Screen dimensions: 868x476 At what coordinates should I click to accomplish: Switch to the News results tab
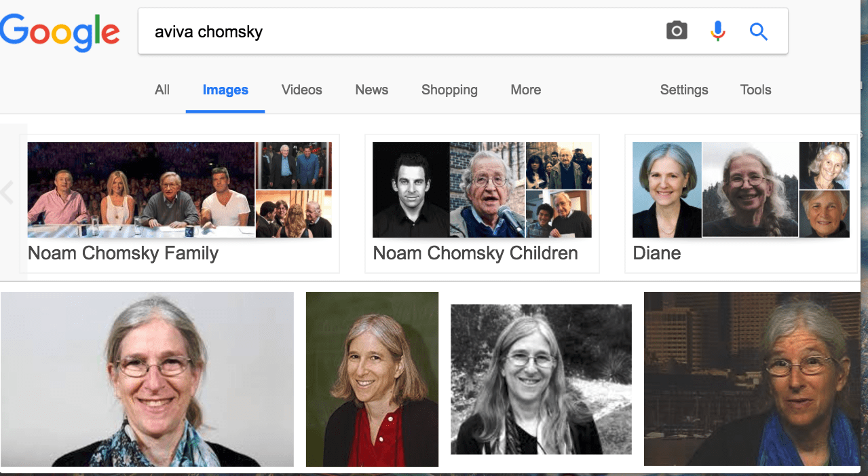click(371, 90)
